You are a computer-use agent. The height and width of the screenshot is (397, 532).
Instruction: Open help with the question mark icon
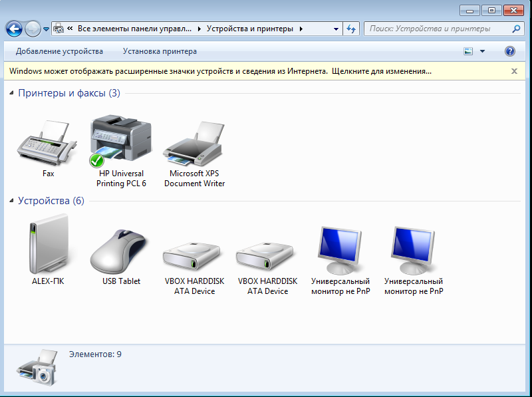(x=510, y=51)
